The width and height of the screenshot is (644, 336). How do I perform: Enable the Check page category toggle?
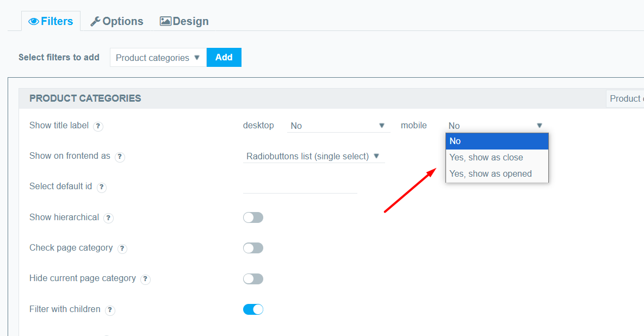[253, 248]
